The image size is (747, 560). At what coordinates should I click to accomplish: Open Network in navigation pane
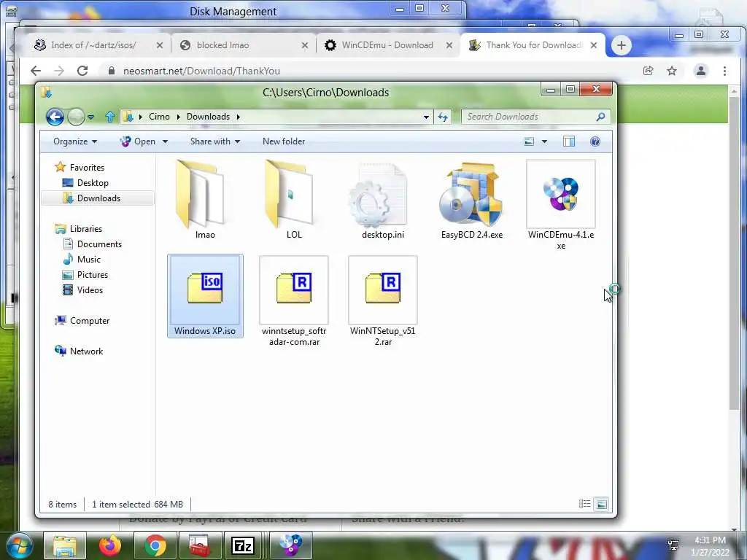pos(86,351)
